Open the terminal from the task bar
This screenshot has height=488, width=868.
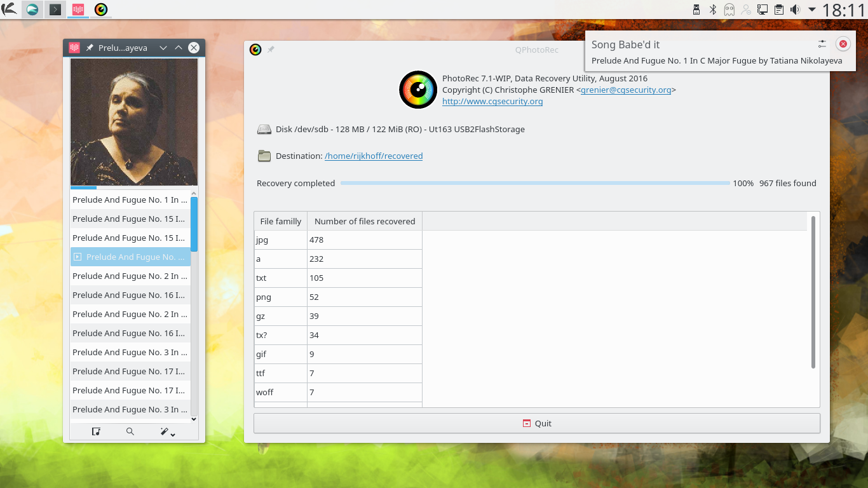[x=56, y=10]
